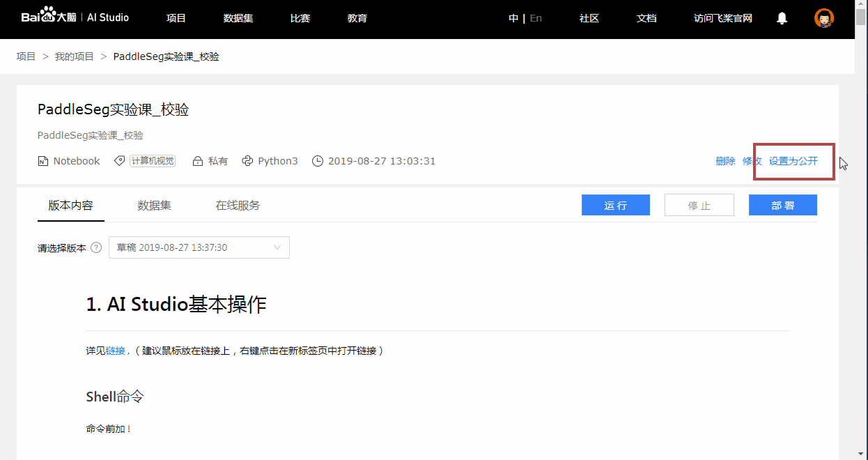Open the 文档 link

coord(646,18)
